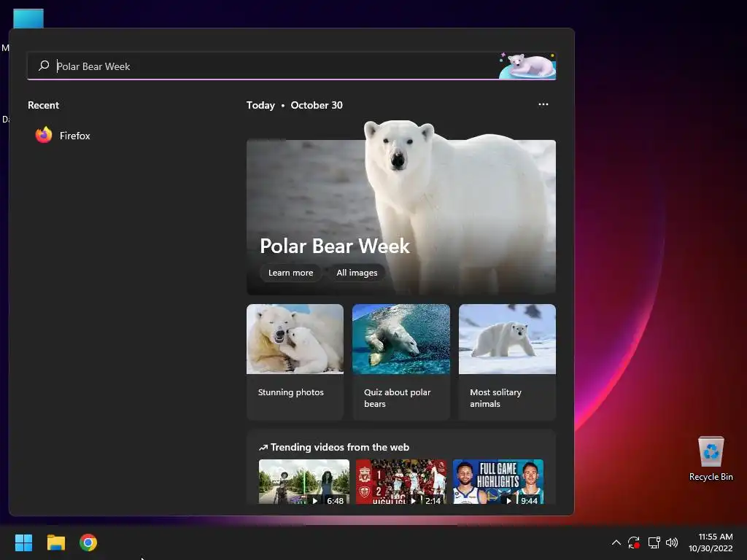This screenshot has width=747, height=560.
Task: Open the Polar Bear Week banner image
Action: [x=401, y=207]
